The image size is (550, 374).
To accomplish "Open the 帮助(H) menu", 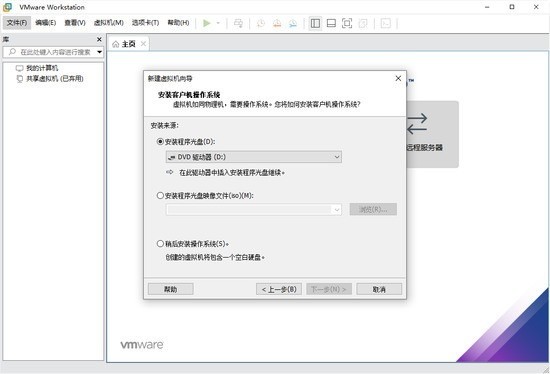I will coord(178,23).
